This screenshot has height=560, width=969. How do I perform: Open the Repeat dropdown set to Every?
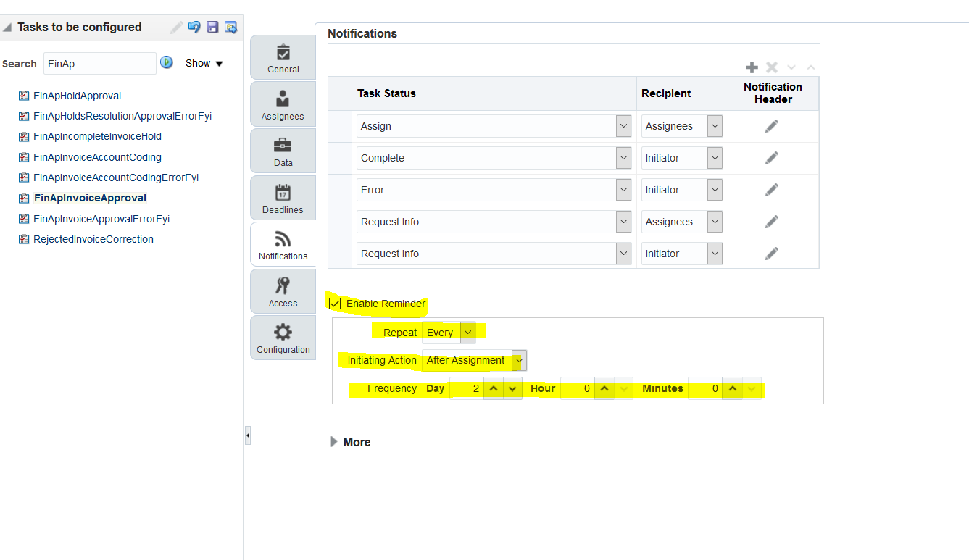(467, 333)
